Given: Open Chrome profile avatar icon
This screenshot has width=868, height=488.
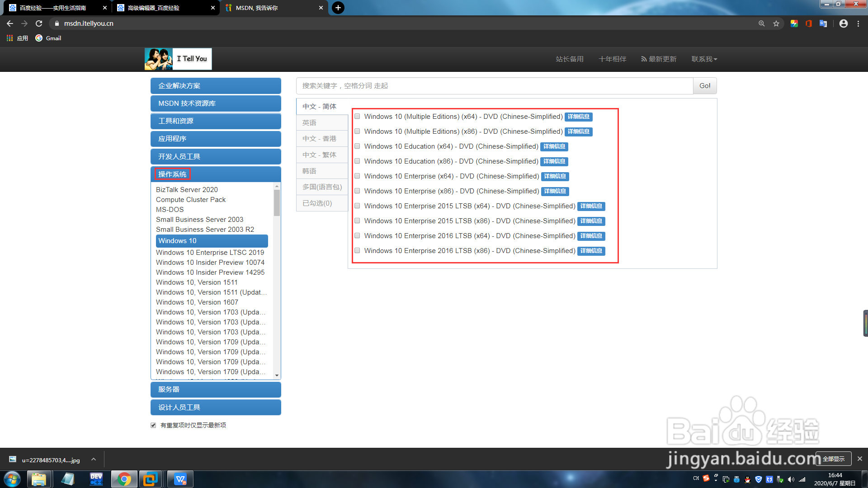Looking at the screenshot, I should (843, 23).
